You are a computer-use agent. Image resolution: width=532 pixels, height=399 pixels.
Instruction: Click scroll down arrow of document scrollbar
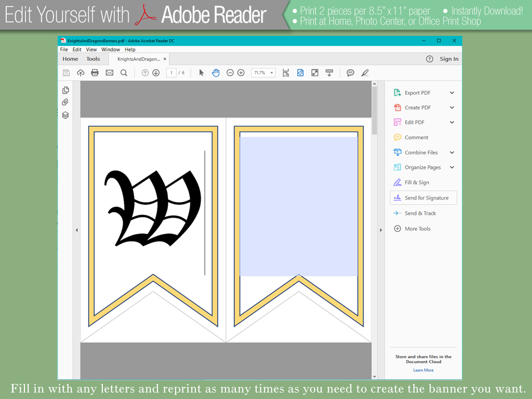point(375,376)
